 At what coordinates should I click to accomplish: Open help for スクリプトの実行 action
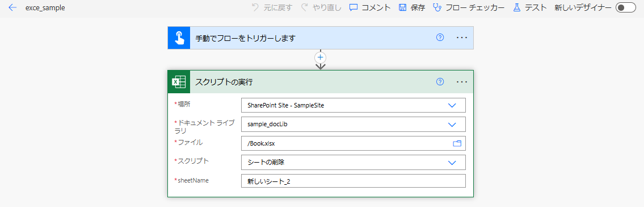[x=440, y=81]
